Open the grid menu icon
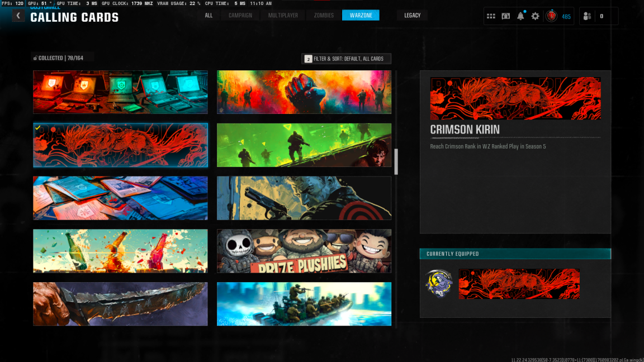The width and height of the screenshot is (644, 362). coord(491,16)
